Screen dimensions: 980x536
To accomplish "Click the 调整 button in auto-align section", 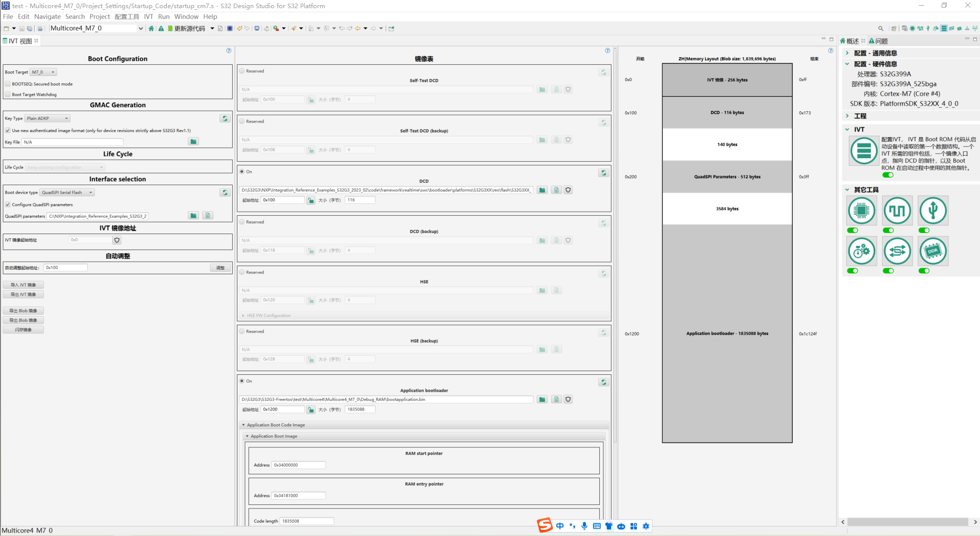I will point(220,268).
